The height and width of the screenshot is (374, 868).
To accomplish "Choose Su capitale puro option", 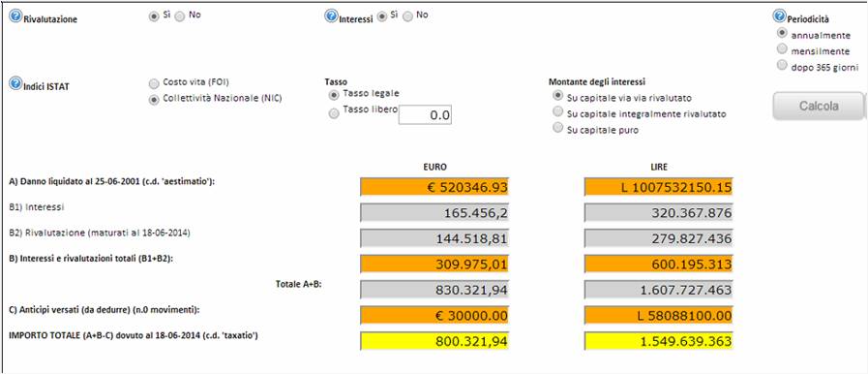I will [558, 129].
